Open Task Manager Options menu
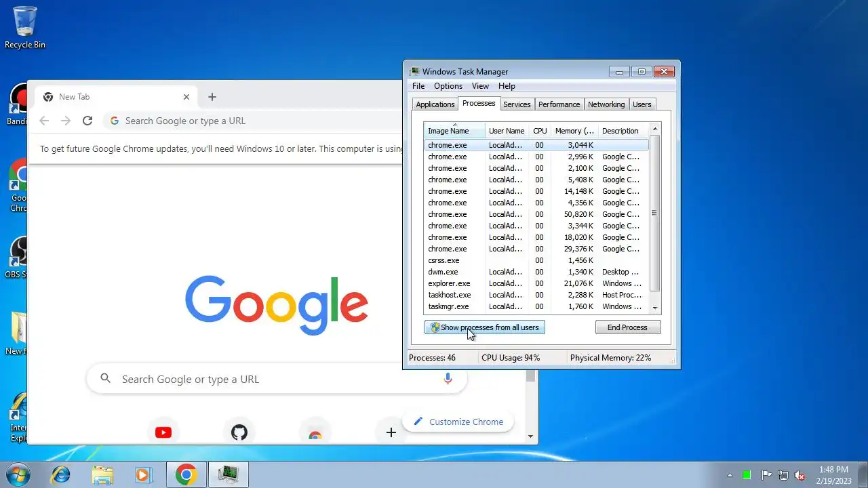 tap(448, 86)
